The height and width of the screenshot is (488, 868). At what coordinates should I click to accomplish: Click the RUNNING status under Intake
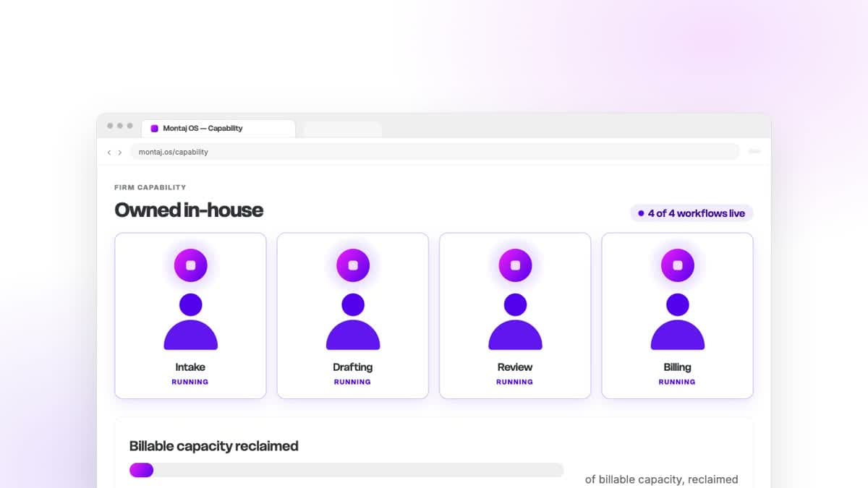point(190,382)
